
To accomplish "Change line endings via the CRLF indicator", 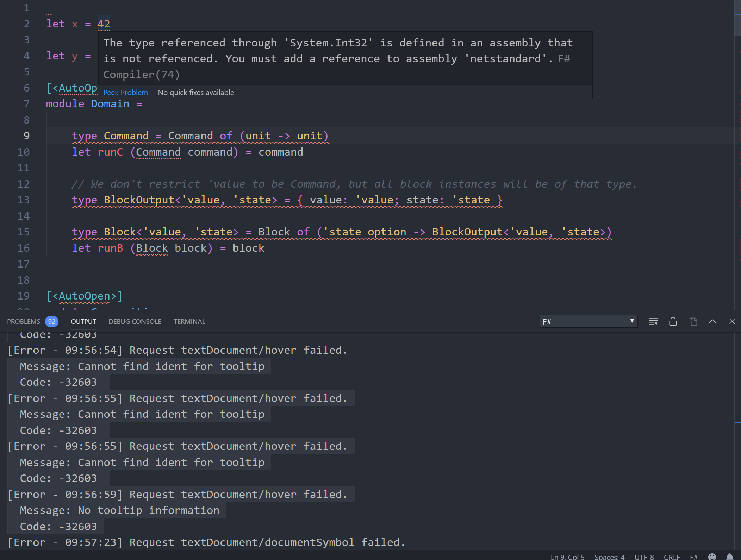I will coord(672,556).
